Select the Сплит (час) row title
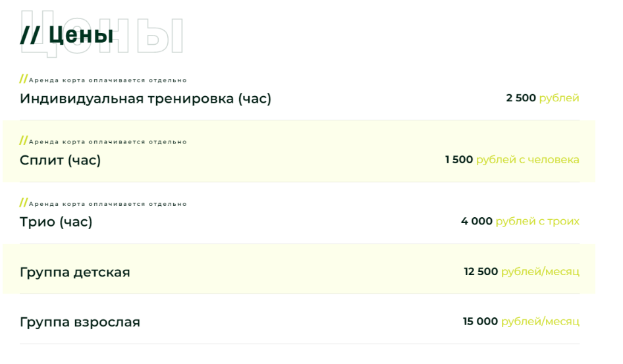Image resolution: width=623 pixels, height=364 pixels. (61, 160)
